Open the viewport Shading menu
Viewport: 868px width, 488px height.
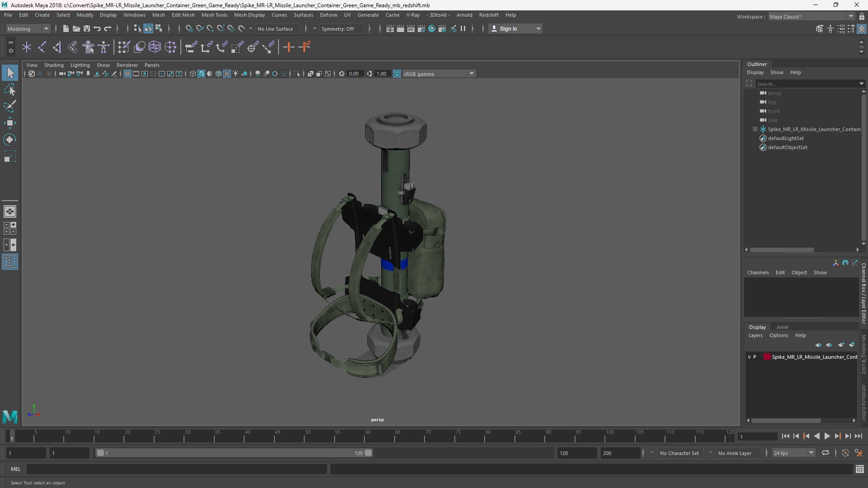(x=54, y=65)
